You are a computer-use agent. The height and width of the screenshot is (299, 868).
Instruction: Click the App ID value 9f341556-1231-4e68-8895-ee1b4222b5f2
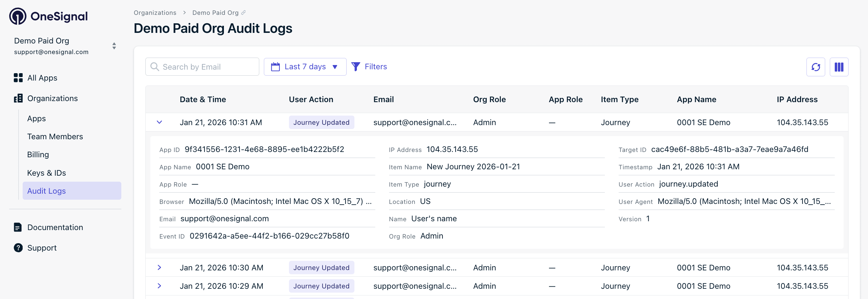coord(264,149)
